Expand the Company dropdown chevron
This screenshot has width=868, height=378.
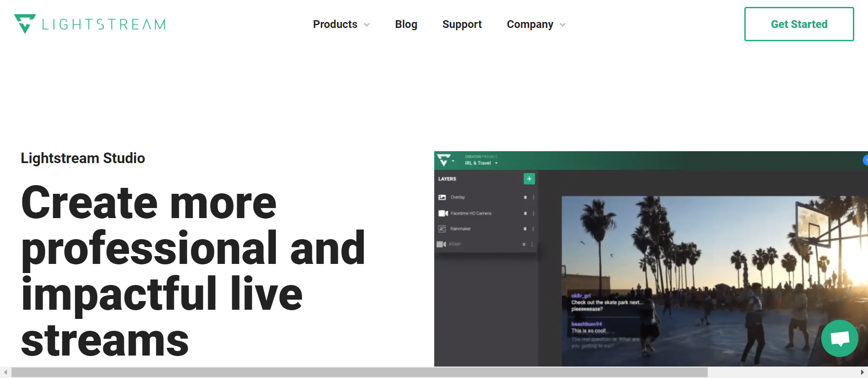click(562, 25)
